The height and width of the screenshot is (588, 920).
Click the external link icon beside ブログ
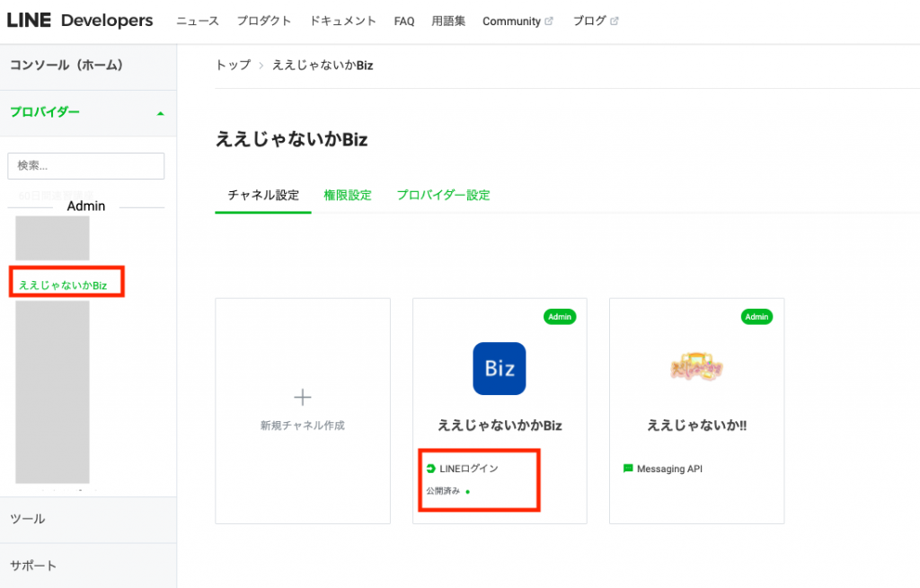(x=614, y=22)
